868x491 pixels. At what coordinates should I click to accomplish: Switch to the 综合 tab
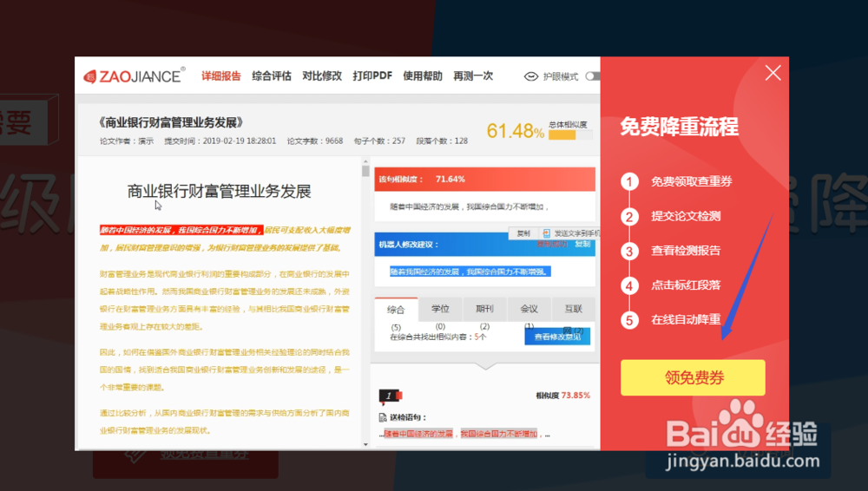396,310
